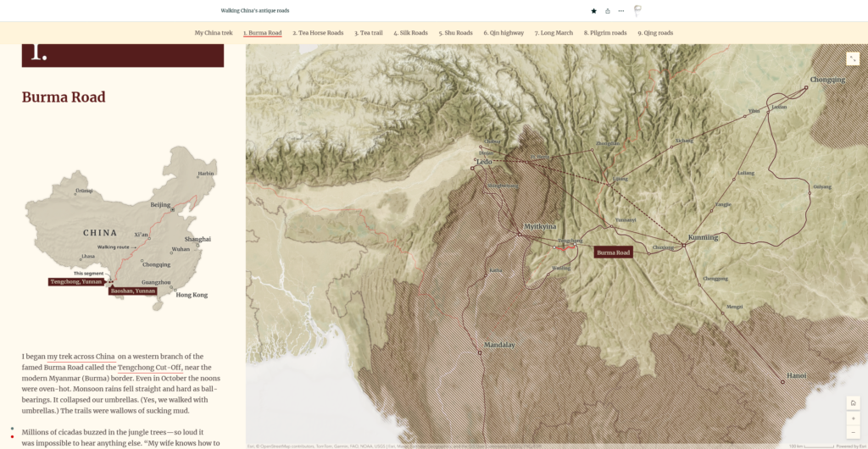Image resolution: width=868 pixels, height=449 pixels.
Task: Navigate to 9. Qing roads tab
Action: point(655,33)
